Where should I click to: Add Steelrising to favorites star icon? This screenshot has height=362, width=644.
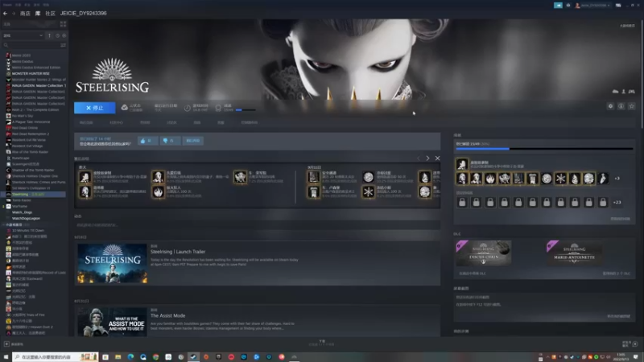pos(632,106)
